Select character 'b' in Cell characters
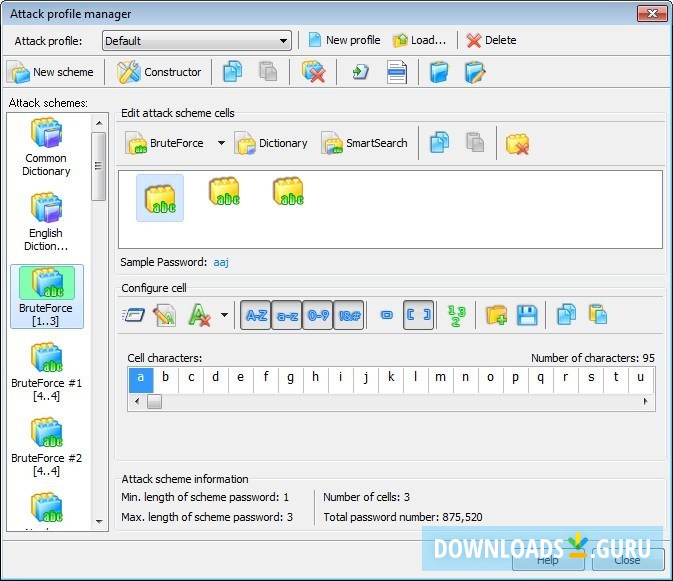 (x=166, y=380)
